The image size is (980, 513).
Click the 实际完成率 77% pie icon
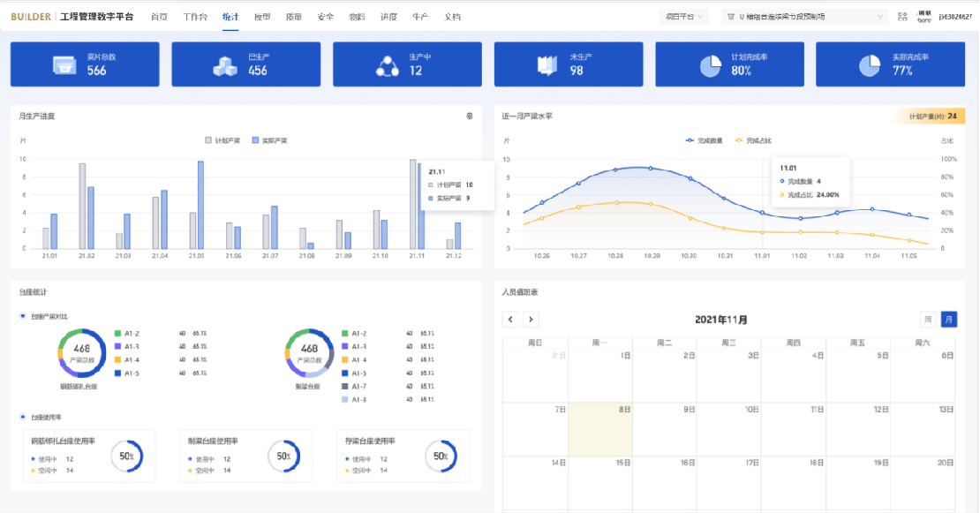870,65
